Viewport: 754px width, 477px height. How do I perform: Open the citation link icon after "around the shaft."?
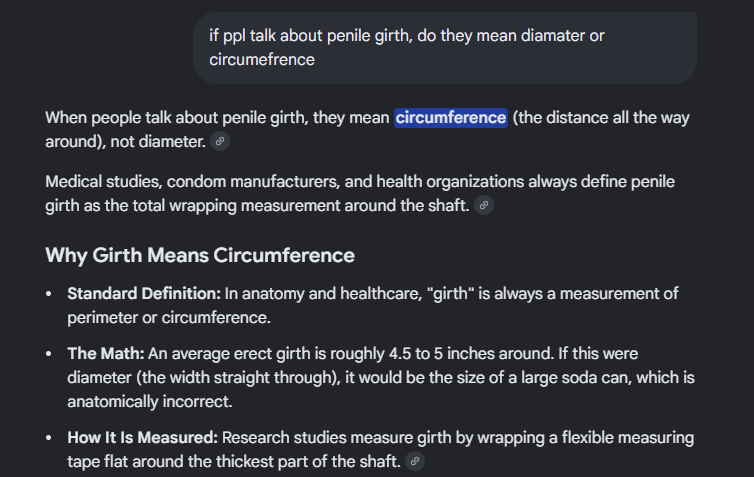coord(484,205)
